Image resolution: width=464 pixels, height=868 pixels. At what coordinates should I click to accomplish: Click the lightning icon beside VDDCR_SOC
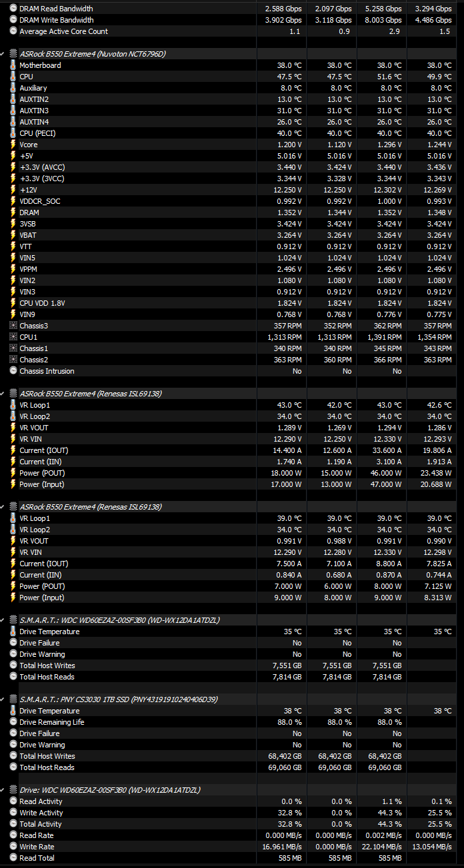tap(13, 201)
